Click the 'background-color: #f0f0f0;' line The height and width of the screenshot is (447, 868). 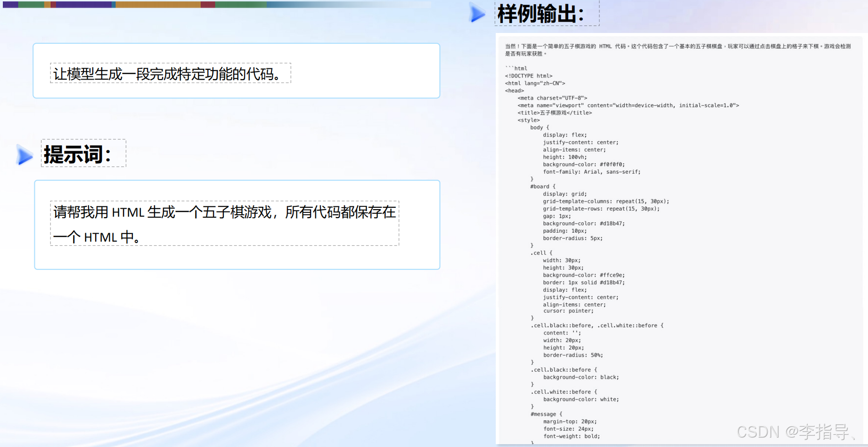[x=584, y=164]
